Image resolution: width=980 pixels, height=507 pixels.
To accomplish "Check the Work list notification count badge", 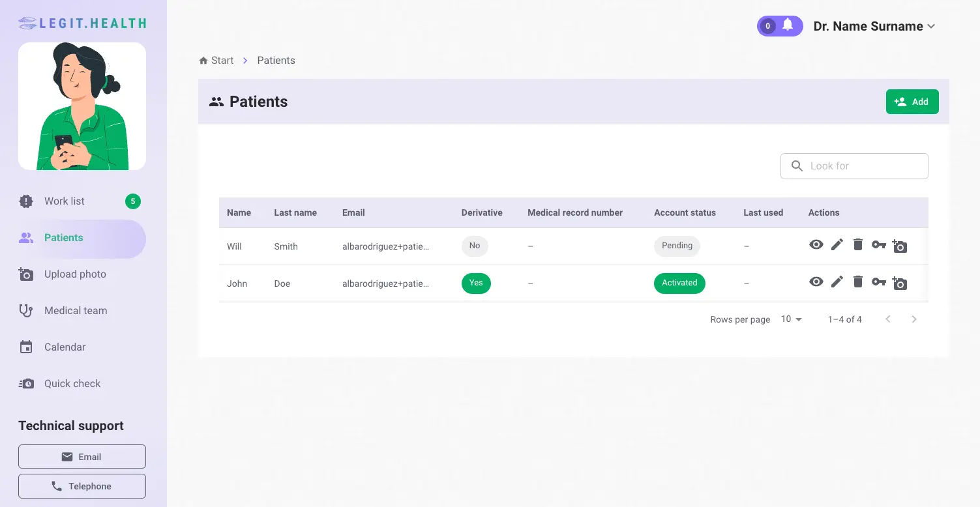I will point(132,201).
